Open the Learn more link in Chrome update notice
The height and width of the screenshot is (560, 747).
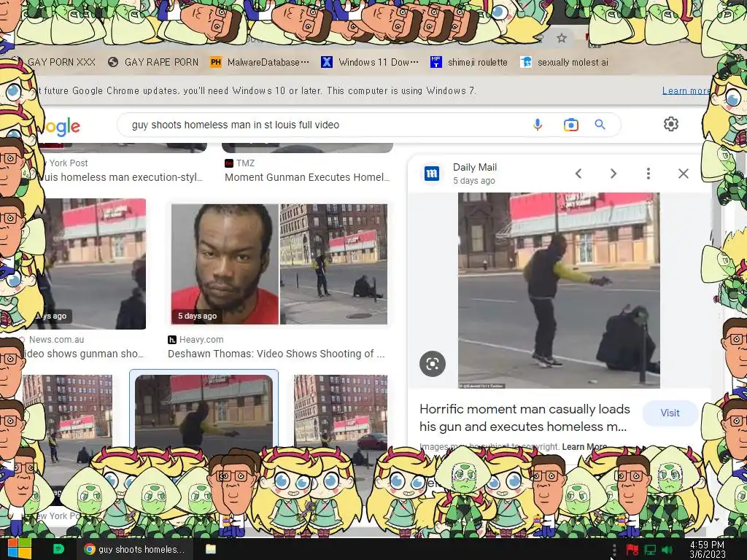684,90
